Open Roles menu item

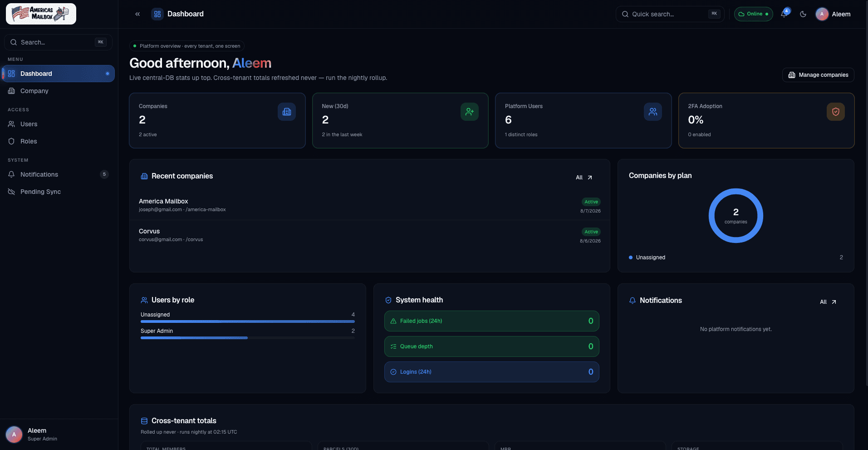59,141
